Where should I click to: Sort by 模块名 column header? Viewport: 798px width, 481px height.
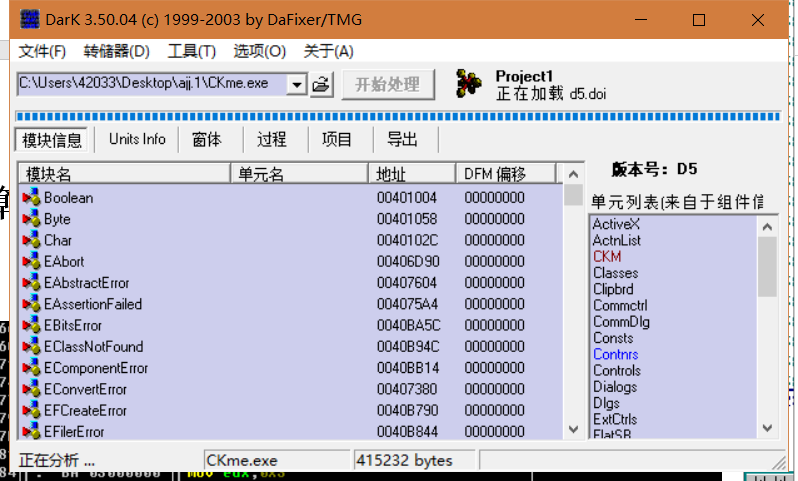point(125,174)
